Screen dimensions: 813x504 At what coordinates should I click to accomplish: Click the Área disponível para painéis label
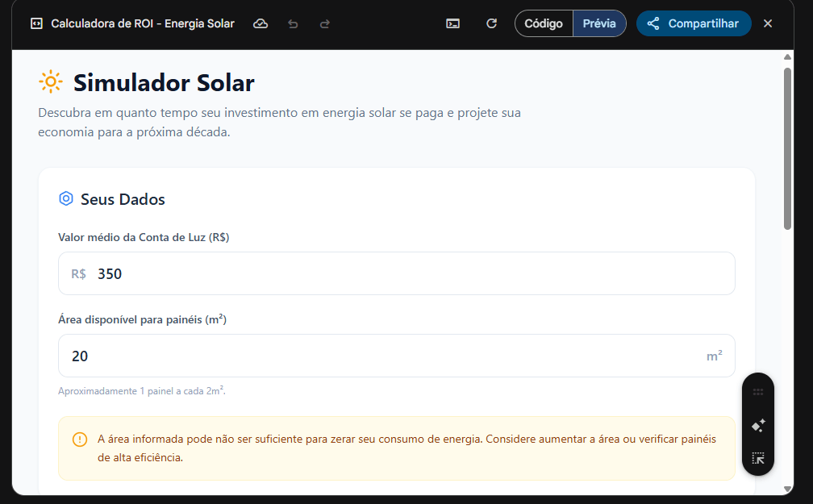click(x=142, y=319)
